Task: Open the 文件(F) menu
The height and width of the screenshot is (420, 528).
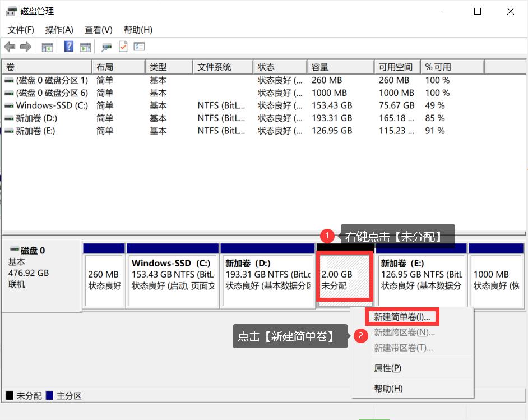Action: coord(20,30)
